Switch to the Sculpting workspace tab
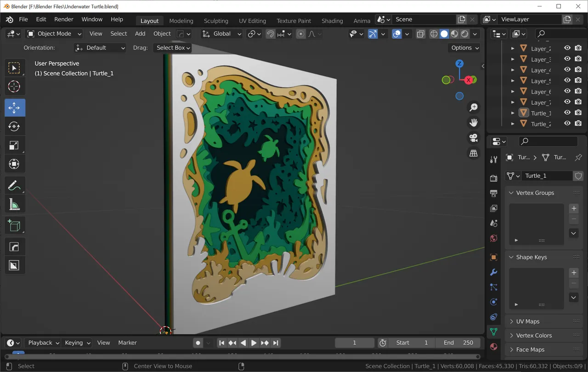The image size is (588, 372). pos(216,21)
